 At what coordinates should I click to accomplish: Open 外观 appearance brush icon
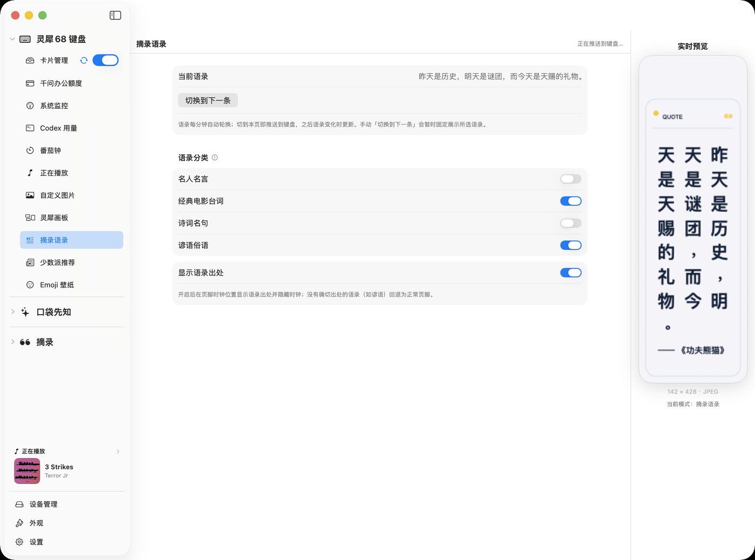pos(19,523)
